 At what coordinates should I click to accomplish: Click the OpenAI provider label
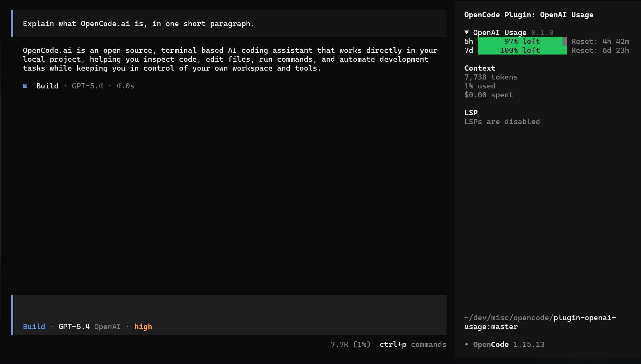(107, 326)
